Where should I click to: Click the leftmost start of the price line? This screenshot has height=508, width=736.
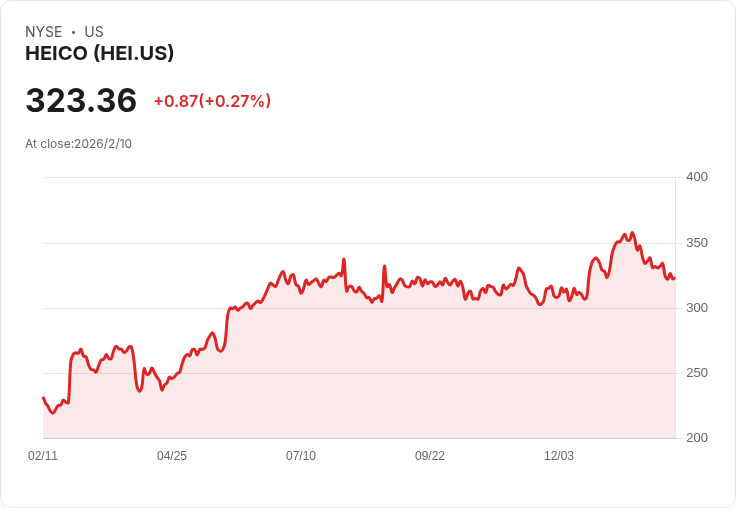coord(43,398)
